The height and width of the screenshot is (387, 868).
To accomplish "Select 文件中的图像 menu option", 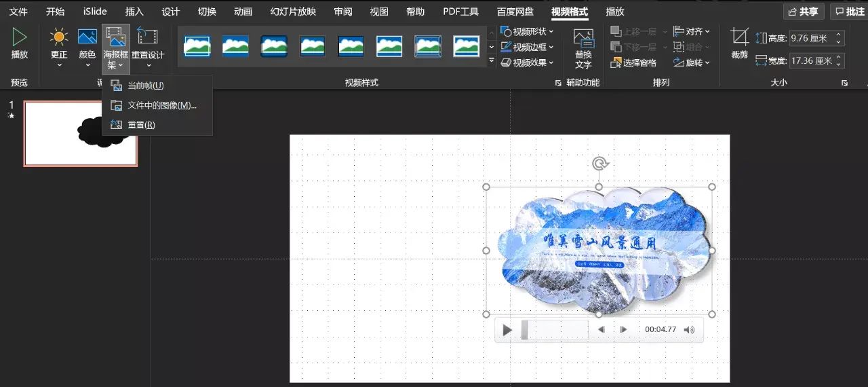I will click(161, 105).
